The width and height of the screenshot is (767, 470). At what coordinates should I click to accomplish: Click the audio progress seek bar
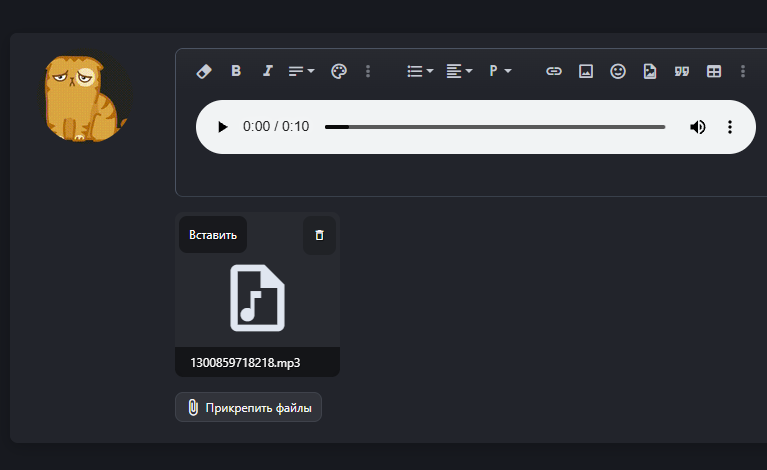click(495, 127)
